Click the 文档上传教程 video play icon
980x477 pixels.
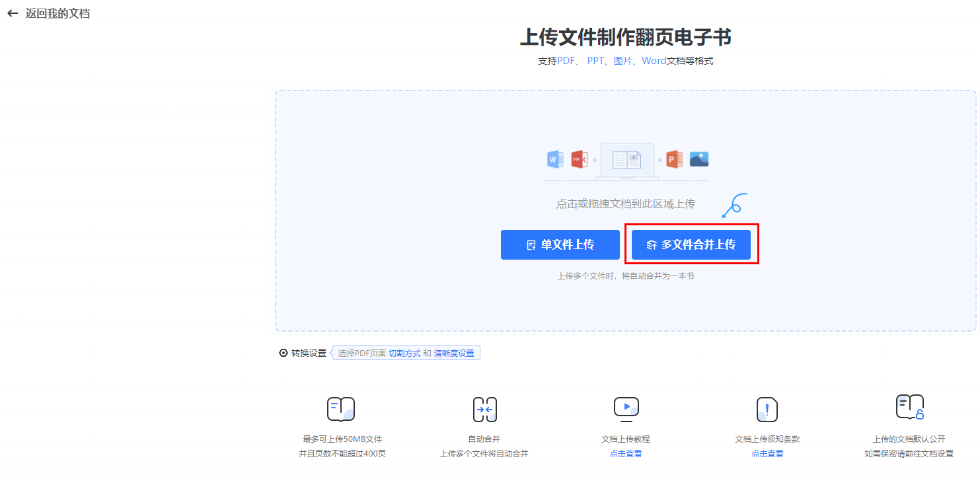pyautogui.click(x=626, y=409)
